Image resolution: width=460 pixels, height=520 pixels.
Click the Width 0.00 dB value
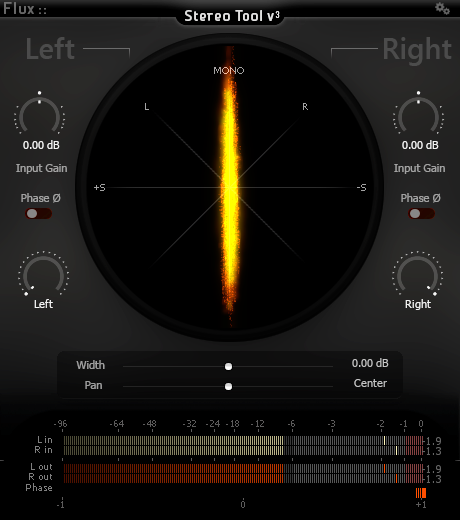[x=370, y=363]
